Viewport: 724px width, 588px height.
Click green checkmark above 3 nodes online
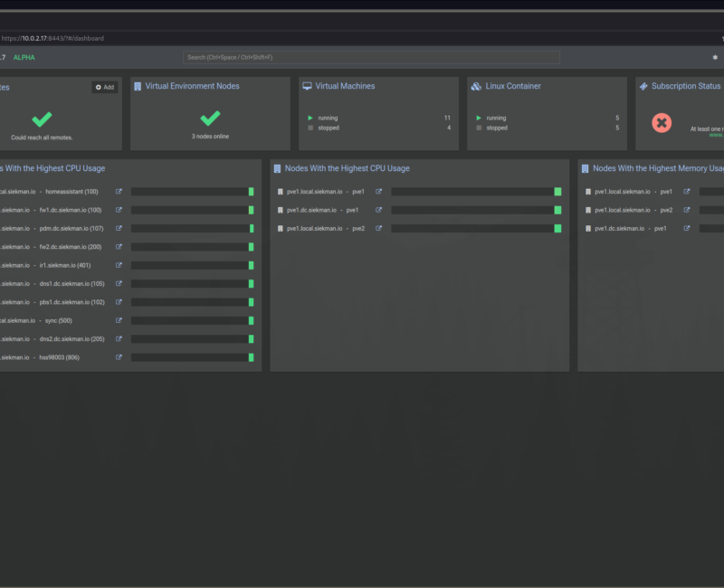[210, 119]
